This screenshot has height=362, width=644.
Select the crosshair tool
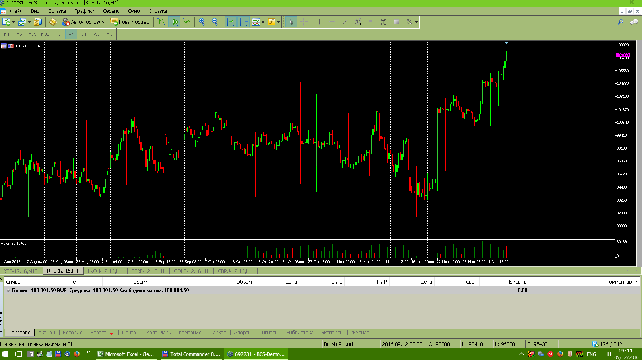tap(304, 22)
